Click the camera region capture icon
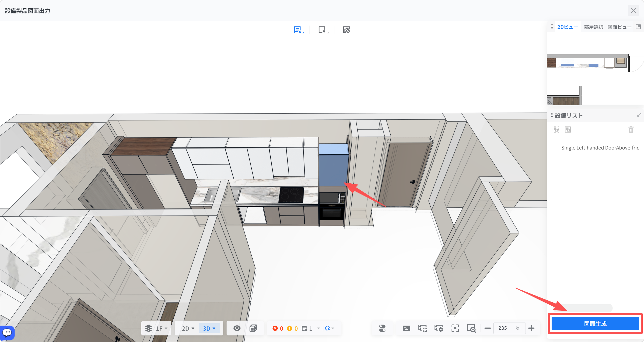 tap(422, 328)
